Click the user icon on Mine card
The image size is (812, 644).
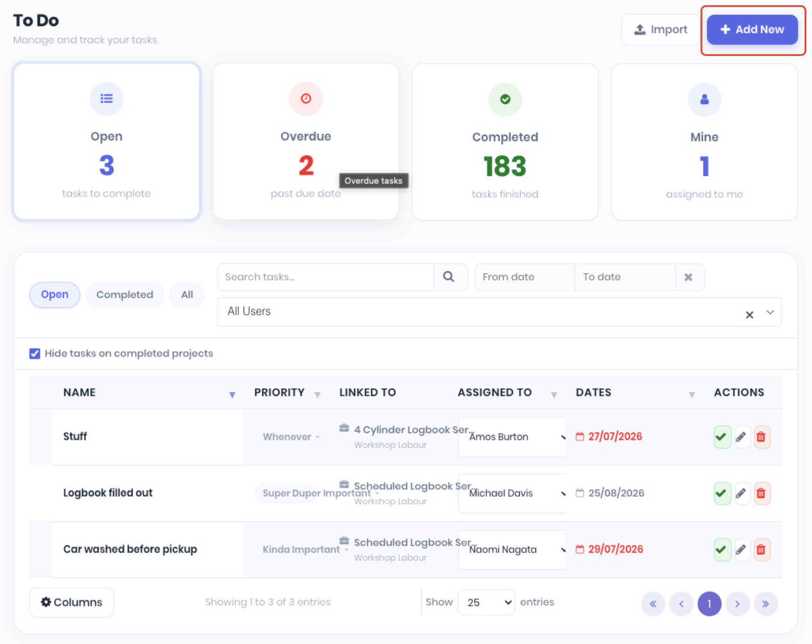coord(704,99)
